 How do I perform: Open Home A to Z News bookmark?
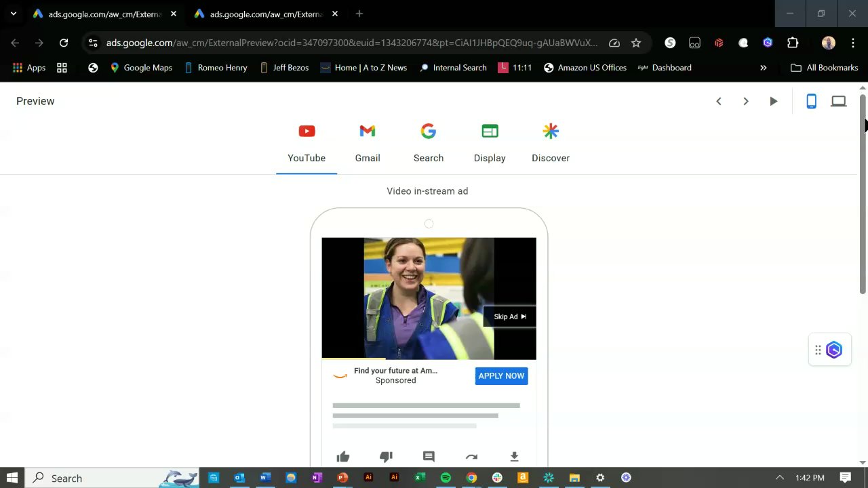363,68
